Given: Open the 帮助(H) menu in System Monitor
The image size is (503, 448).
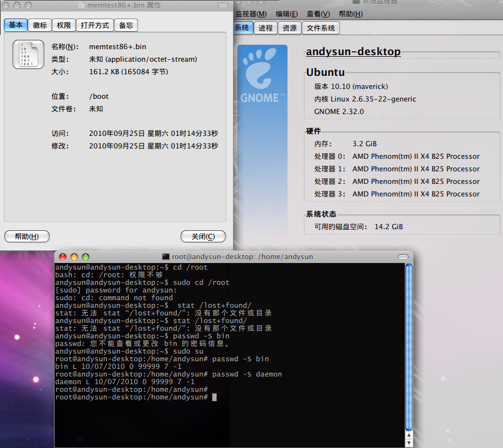Looking at the screenshot, I should coord(351,14).
